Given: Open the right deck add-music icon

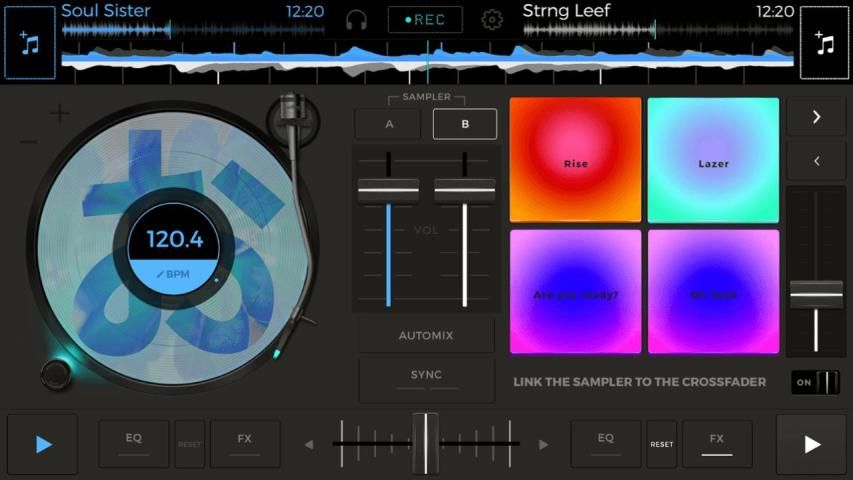Looking at the screenshot, I should click(x=824, y=43).
